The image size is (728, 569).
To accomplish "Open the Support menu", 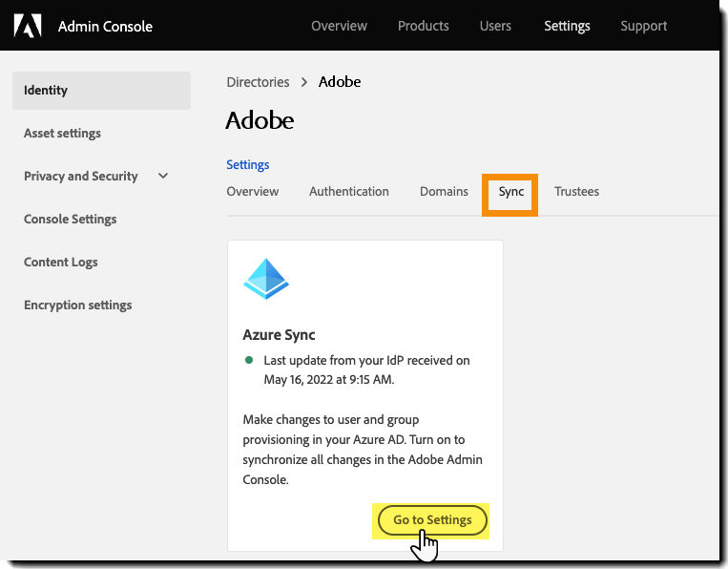I will pyautogui.click(x=644, y=26).
